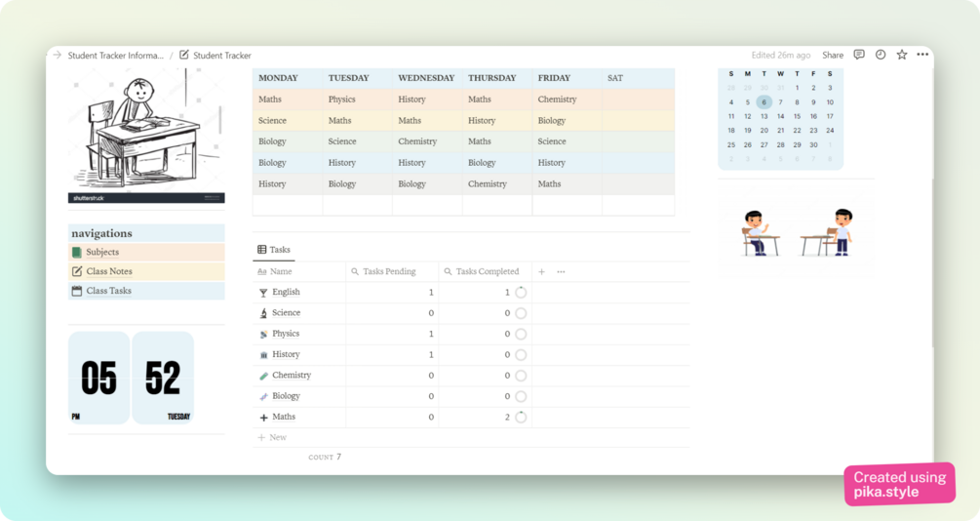Click the Tasks Completed search icon
Screen dimensions: 980x521
coord(449,271)
